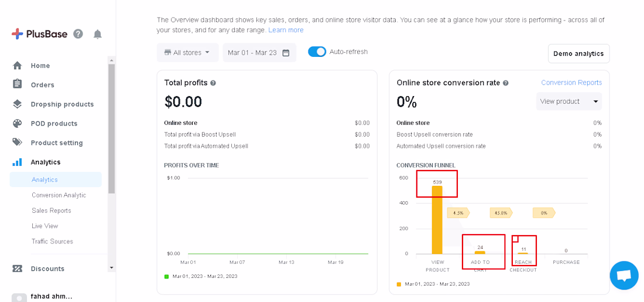Toggle the Auto-refresh switch
This screenshot has height=302, width=644.
tap(317, 52)
